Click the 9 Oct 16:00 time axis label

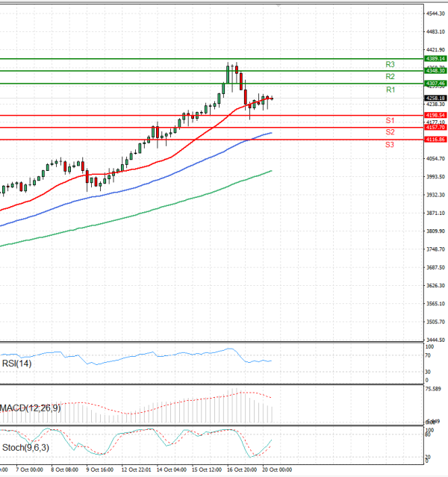point(99,470)
